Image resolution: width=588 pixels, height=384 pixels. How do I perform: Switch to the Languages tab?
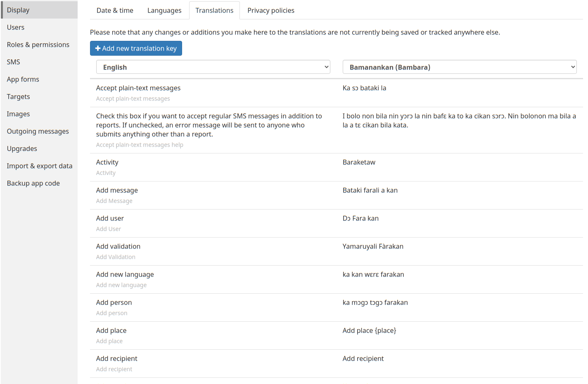click(164, 10)
